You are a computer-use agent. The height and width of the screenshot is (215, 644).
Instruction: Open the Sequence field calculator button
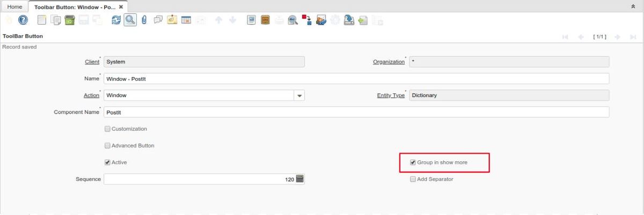point(300,179)
